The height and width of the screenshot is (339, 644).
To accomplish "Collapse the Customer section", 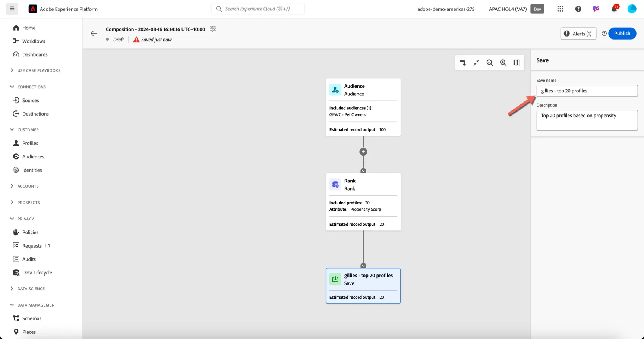I will (x=12, y=130).
